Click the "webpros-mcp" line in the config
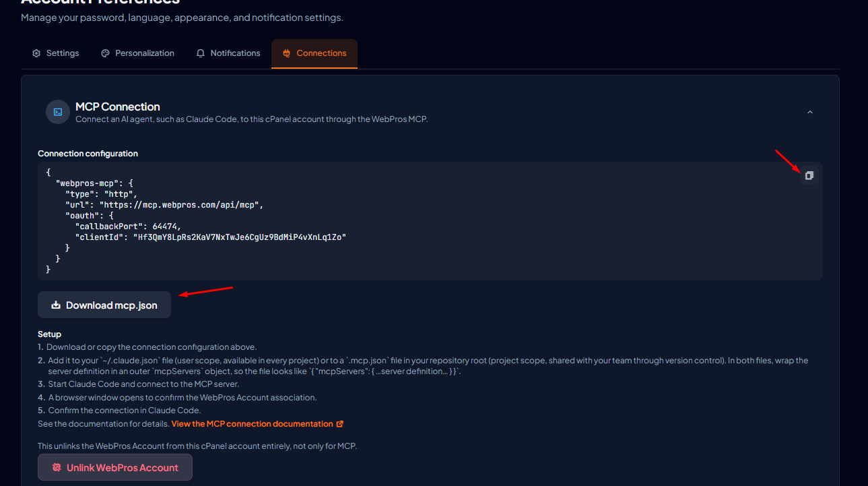868x486 pixels. (95, 183)
